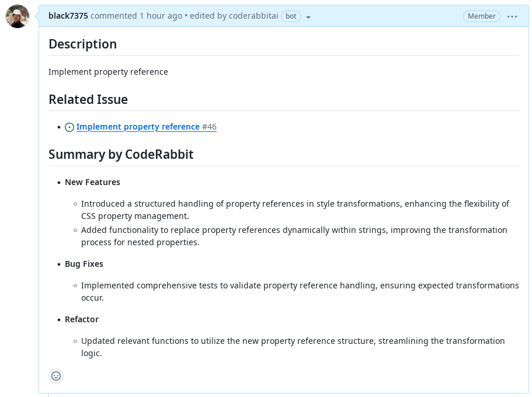The width and height of the screenshot is (532, 397).
Task: Open the "Implement property reference" issue link
Action: [x=138, y=127]
